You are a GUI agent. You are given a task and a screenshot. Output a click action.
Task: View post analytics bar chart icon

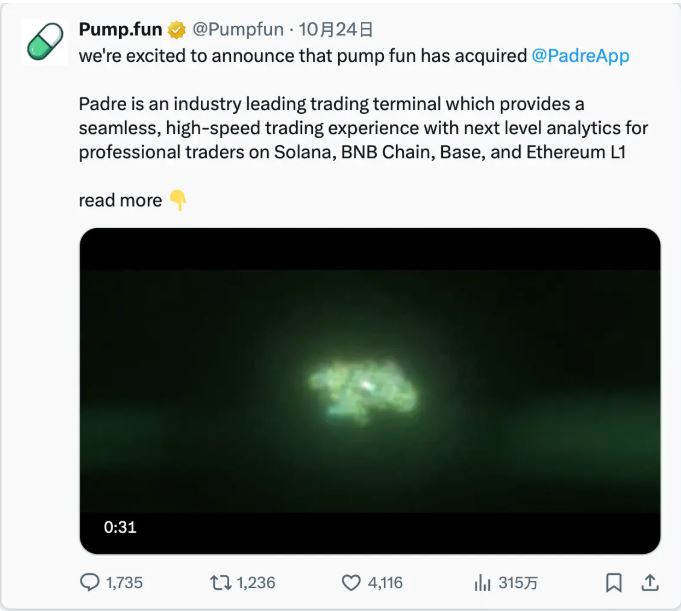481,581
